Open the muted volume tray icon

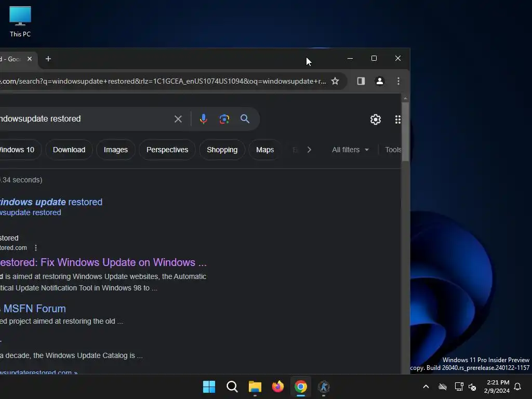[x=472, y=387]
